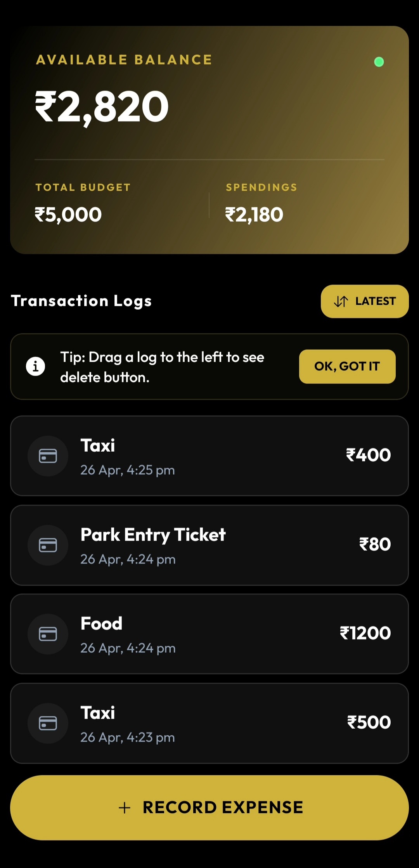The image size is (419, 868).
Task: Click the Transaction Logs heading
Action: pos(81,301)
